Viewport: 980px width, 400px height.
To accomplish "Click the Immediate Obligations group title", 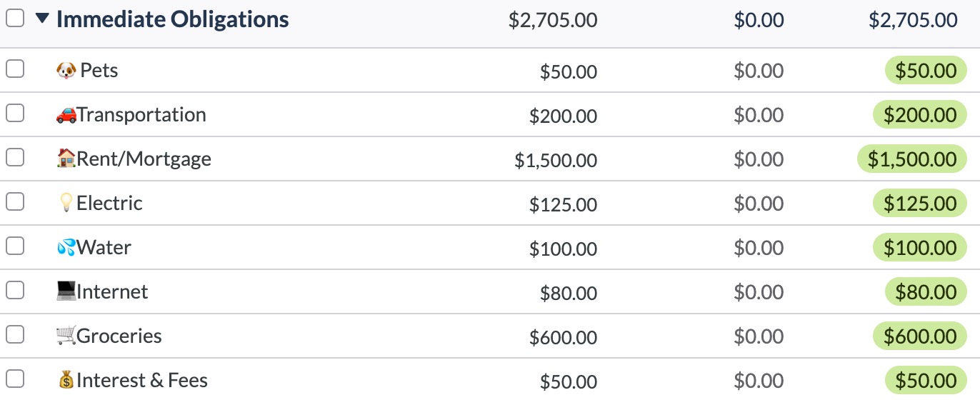I will 172,19.
